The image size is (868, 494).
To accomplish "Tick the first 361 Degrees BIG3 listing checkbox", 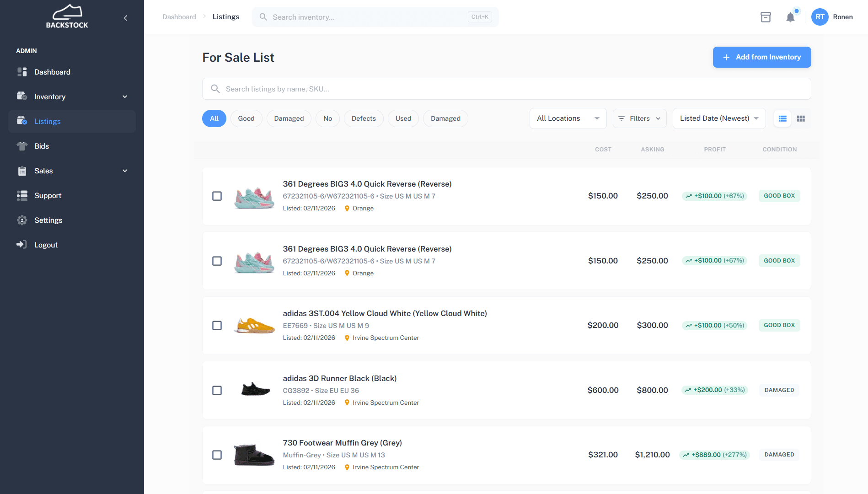I will pyautogui.click(x=217, y=196).
